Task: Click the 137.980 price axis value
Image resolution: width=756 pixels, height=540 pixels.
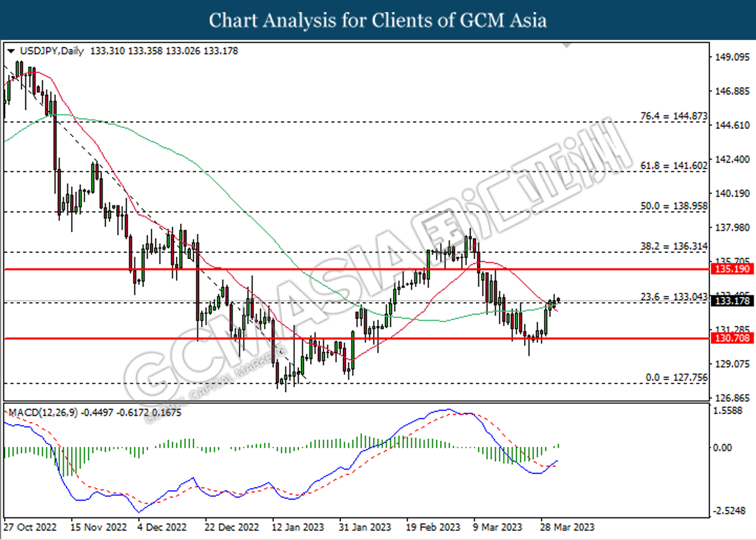Action: click(733, 228)
